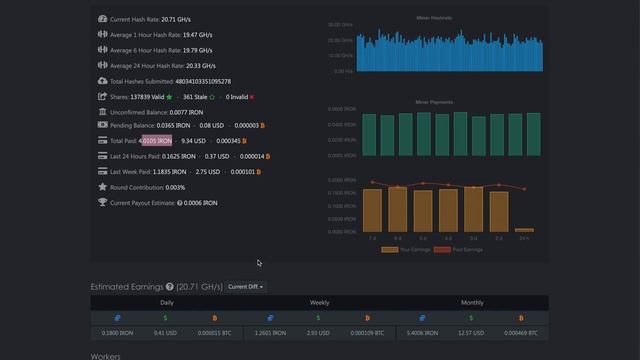
Task: Click the IRON coin icon under Monthly
Action: [422, 318]
